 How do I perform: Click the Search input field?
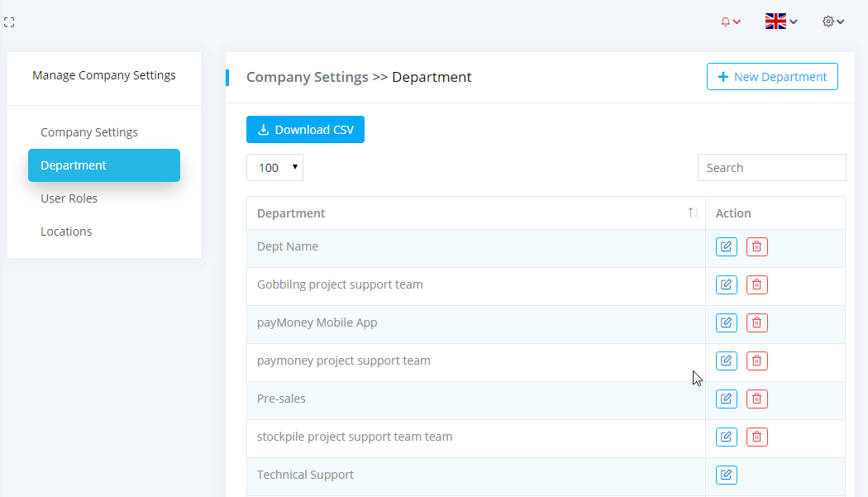[x=771, y=168]
